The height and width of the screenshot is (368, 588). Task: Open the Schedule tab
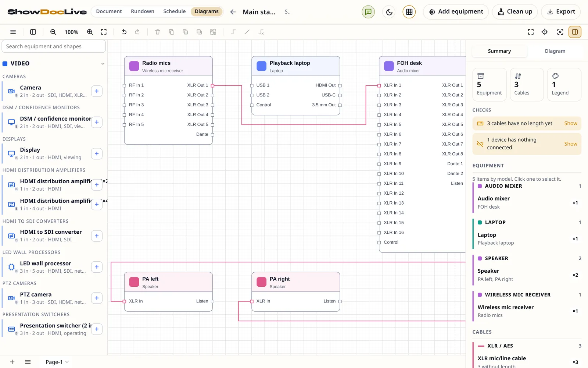175,11
